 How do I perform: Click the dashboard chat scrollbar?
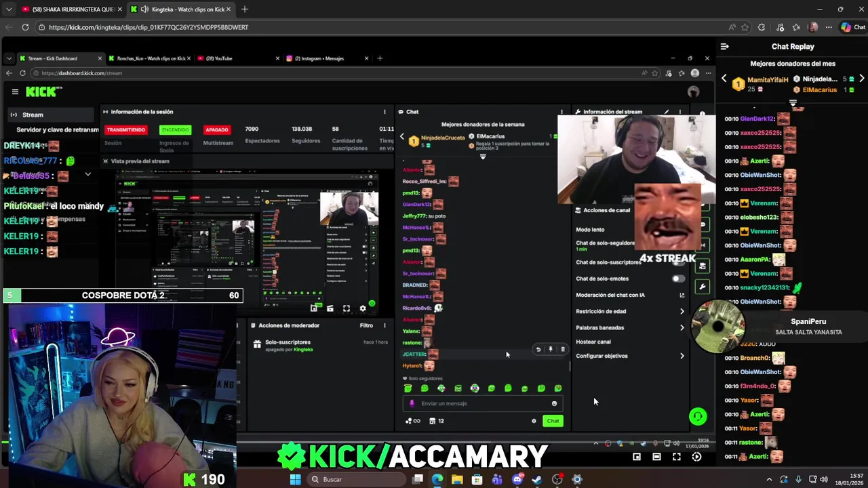[x=570, y=366]
